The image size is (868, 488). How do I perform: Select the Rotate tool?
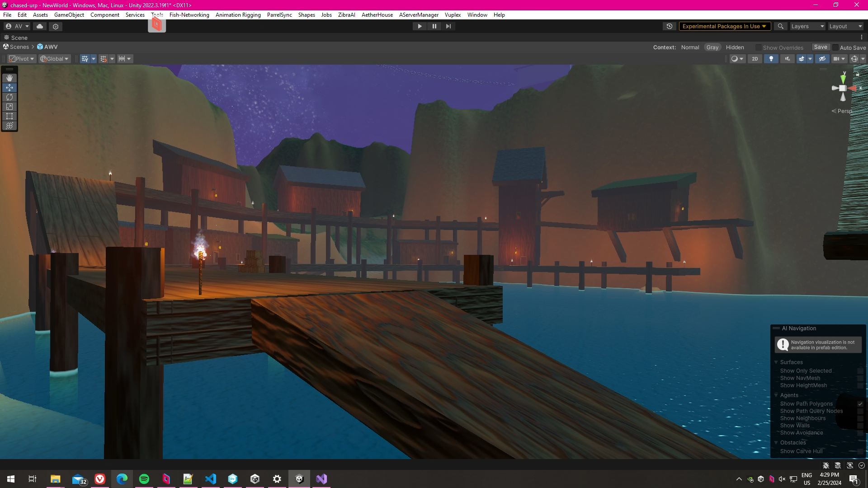click(x=9, y=97)
